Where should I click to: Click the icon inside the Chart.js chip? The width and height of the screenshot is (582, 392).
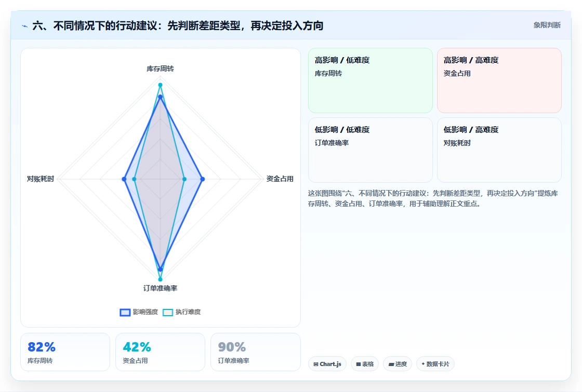[316, 364]
